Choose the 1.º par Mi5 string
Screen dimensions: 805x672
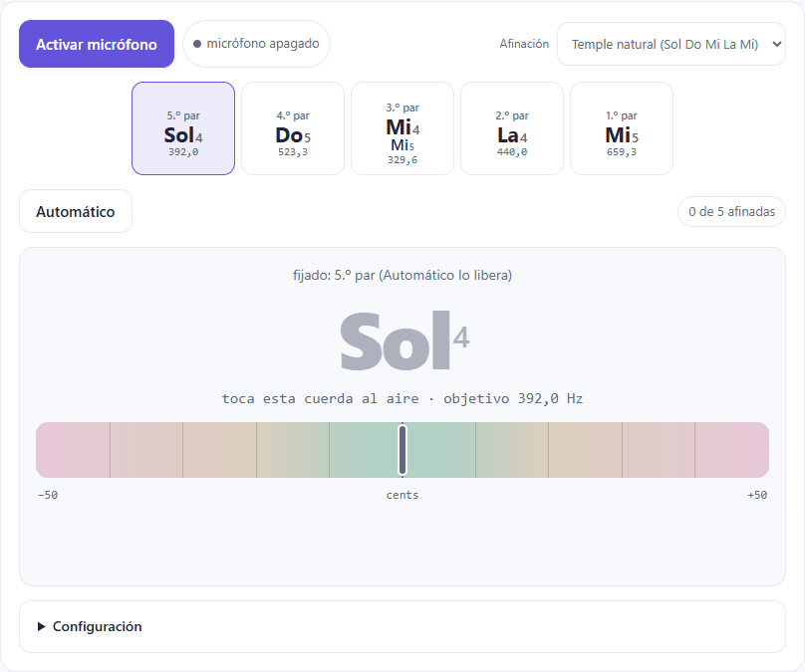622,128
